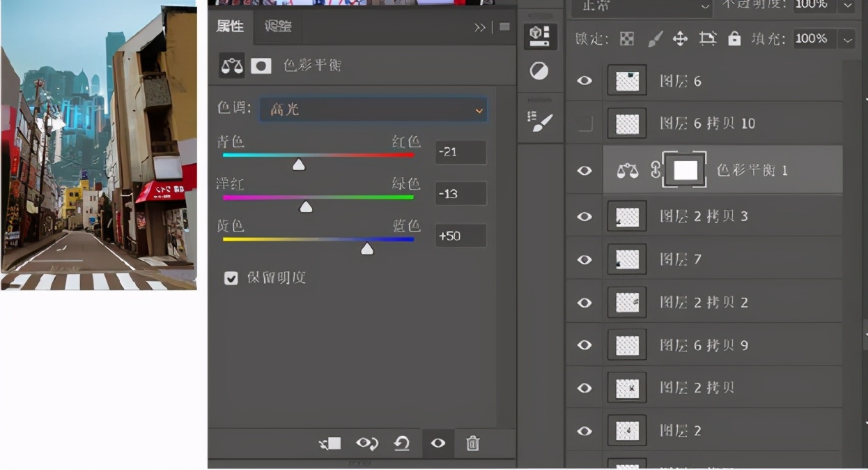This screenshot has height=470, width=868.
Task: Expand the collapsed panel double-arrow
Action: [x=480, y=27]
